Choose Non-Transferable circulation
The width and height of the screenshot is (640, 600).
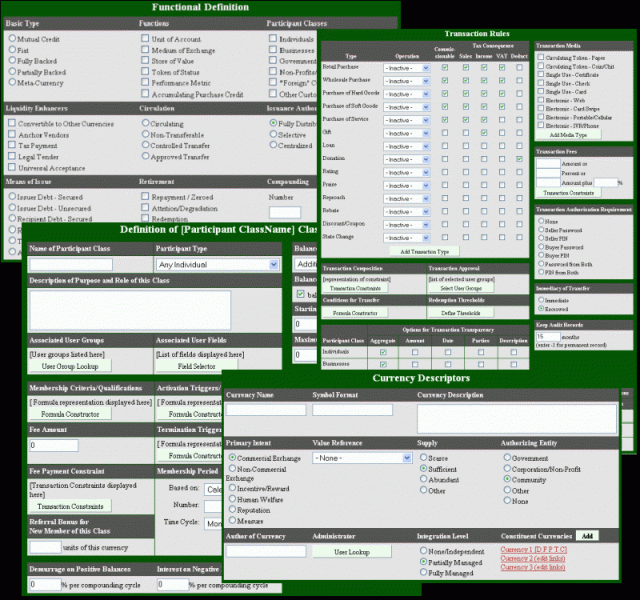[146, 134]
